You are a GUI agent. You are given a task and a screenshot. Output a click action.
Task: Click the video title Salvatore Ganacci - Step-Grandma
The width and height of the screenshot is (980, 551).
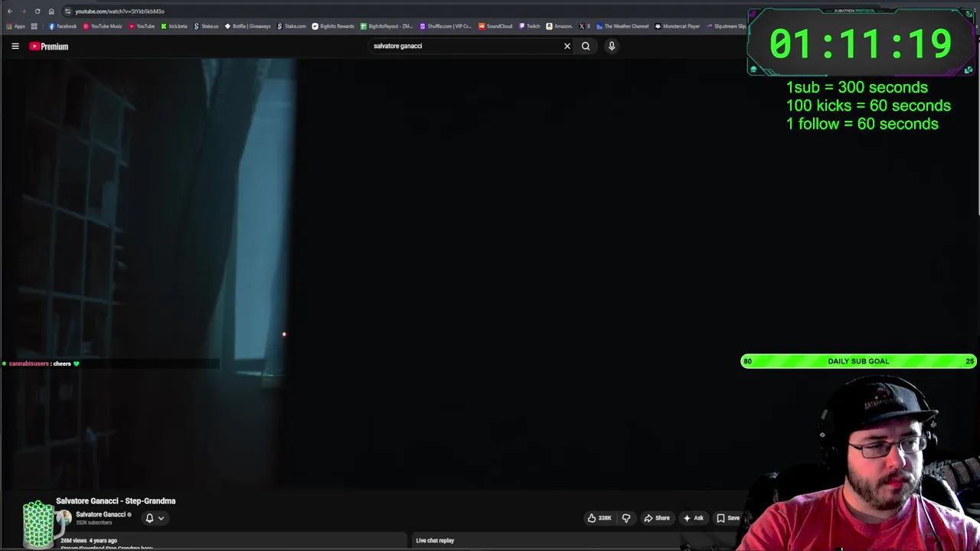[x=116, y=500]
